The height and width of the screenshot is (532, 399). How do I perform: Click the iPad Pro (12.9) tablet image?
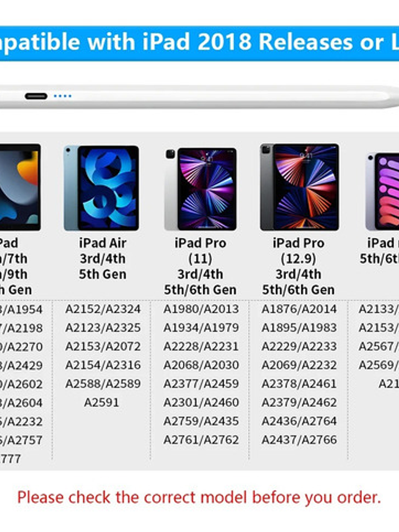coord(299,188)
